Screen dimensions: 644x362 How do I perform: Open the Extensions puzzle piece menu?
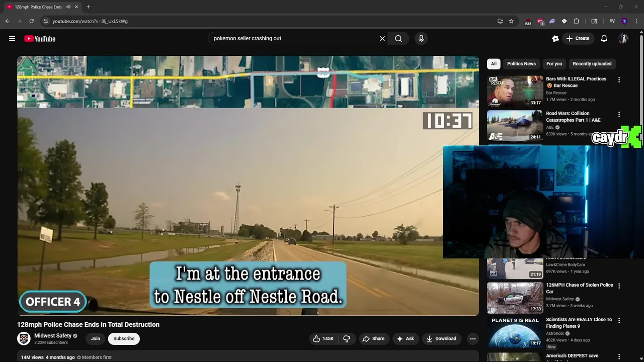[x=576, y=21]
